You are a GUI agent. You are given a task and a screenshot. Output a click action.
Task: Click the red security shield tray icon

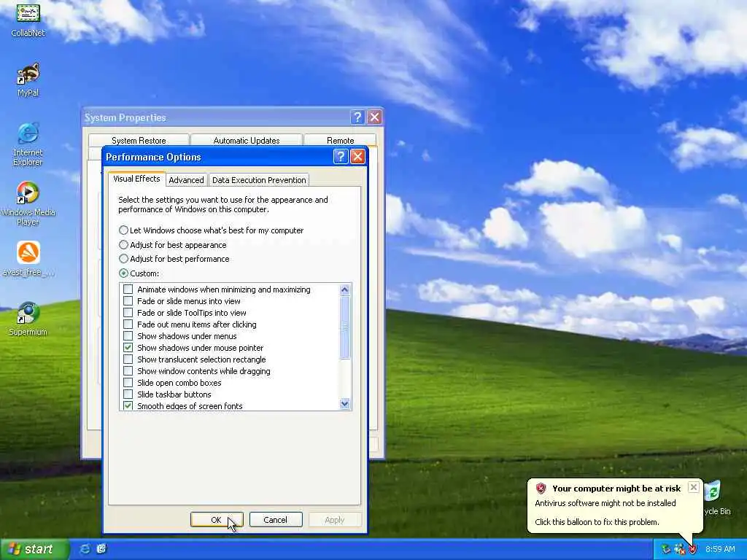tap(692, 550)
